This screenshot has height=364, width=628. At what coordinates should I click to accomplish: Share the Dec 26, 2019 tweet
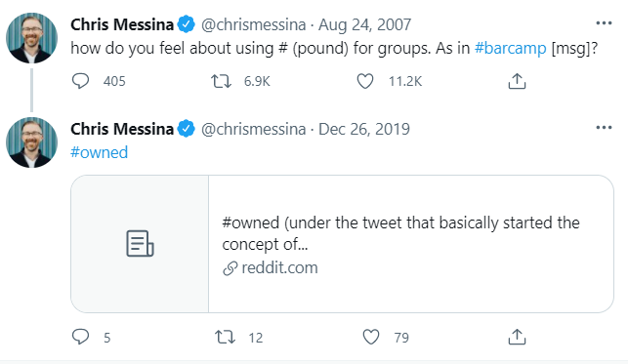click(517, 337)
